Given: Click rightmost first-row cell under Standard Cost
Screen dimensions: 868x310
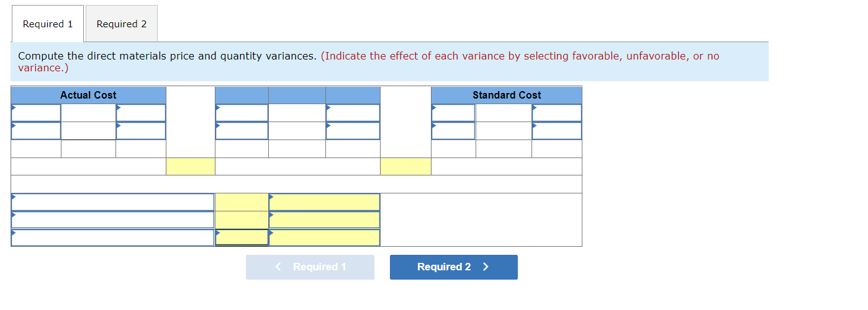Looking at the screenshot, I should (x=557, y=113).
